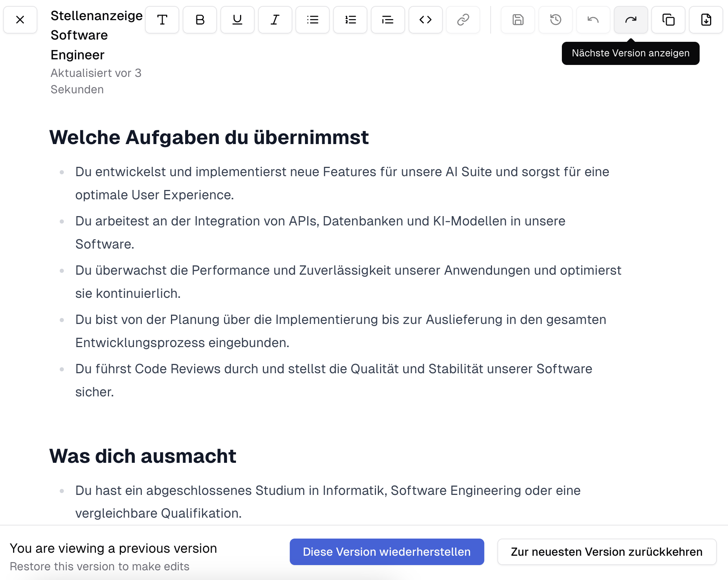Close the Stellenanzeige editor

pos(20,20)
